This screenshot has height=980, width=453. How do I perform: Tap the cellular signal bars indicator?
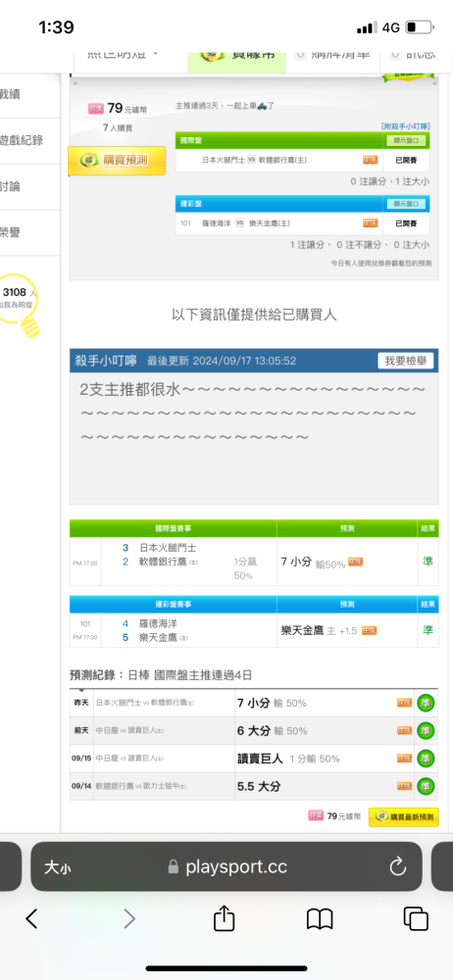(367, 27)
